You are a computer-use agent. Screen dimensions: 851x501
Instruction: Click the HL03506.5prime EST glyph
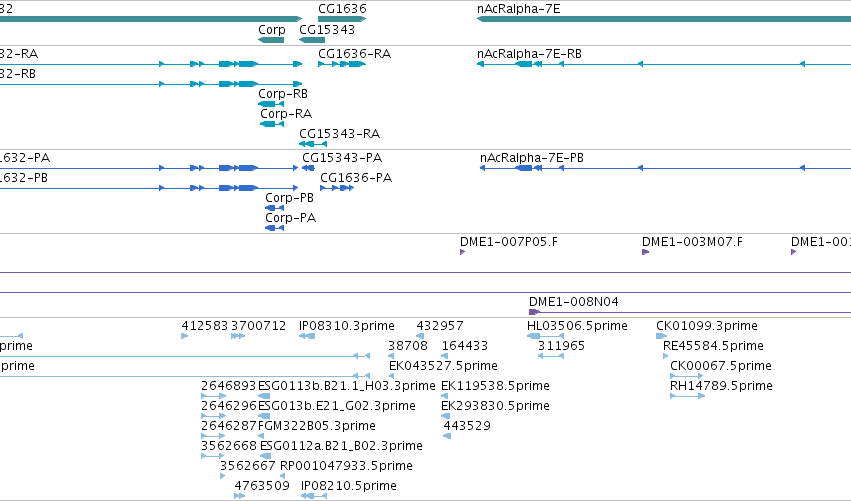(545, 336)
